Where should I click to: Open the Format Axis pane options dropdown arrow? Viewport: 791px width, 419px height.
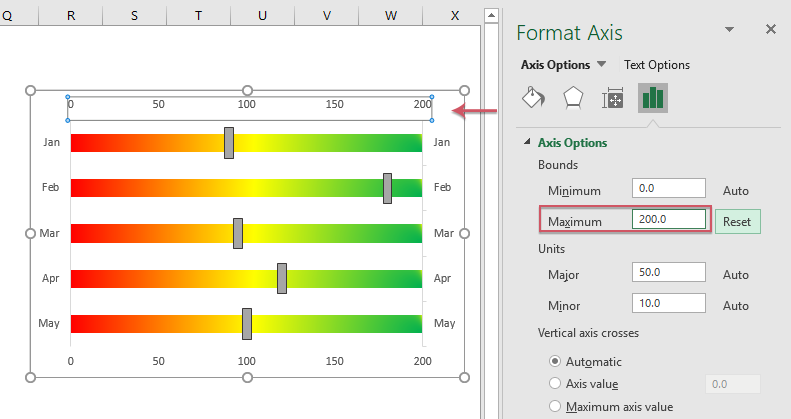729,30
